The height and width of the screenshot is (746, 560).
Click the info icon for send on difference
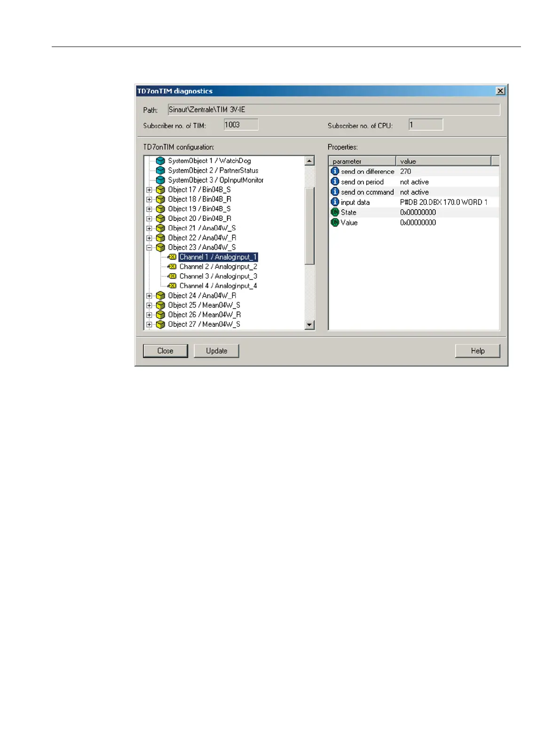click(335, 171)
